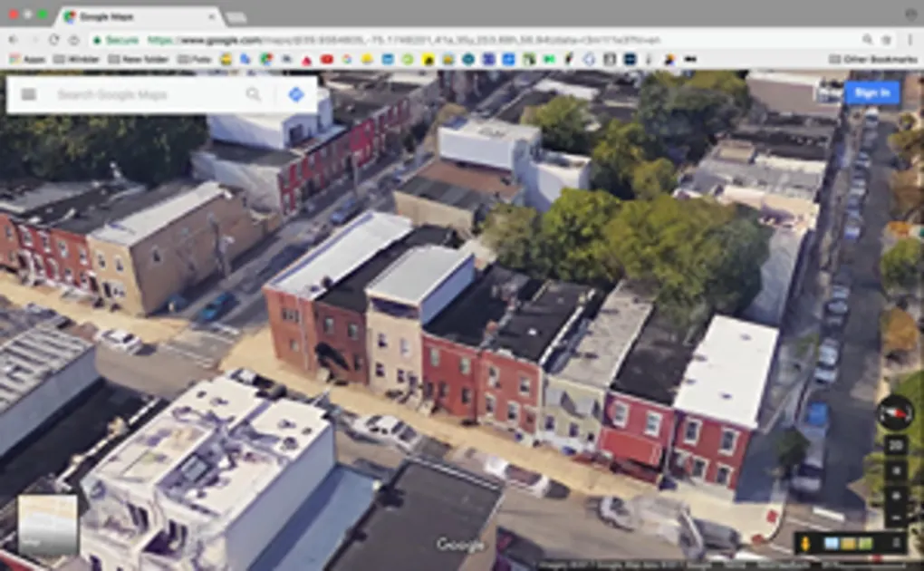The image size is (924, 571).
Task: Open a new tab beside Google Maps tab
Action: (x=236, y=17)
